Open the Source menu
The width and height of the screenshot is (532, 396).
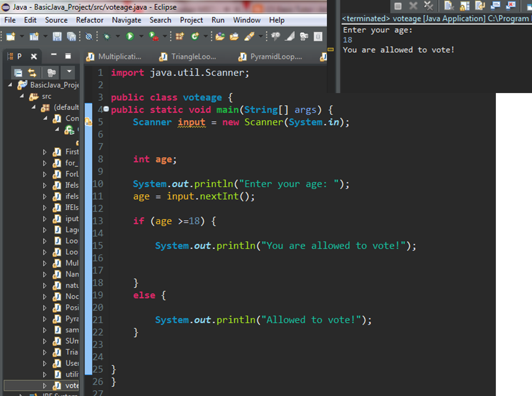click(x=56, y=20)
